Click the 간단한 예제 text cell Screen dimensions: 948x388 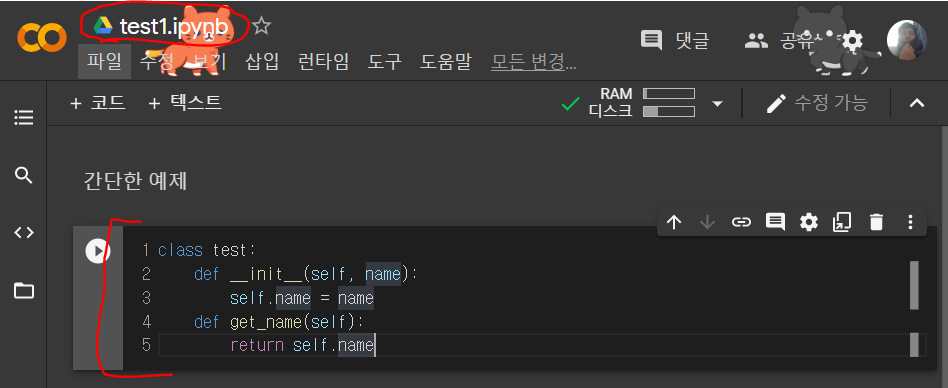pos(135,181)
